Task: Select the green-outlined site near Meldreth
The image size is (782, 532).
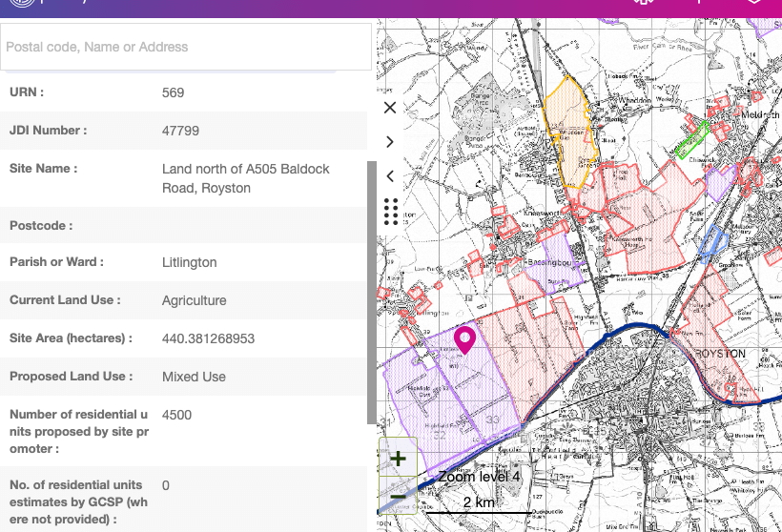Action: click(x=690, y=139)
